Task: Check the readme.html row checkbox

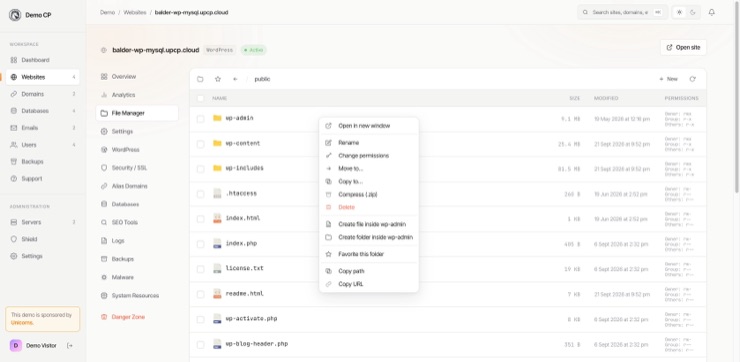Action: (201, 295)
